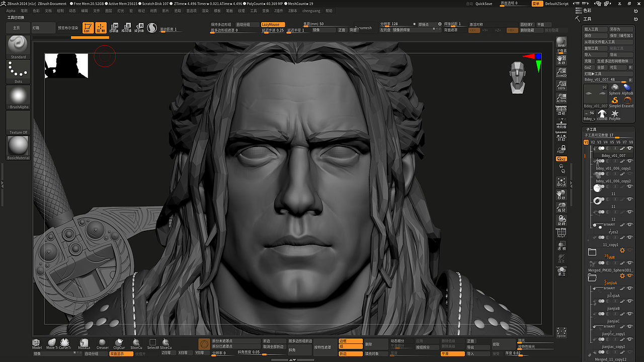Open the 渲染 render menu
The width and height of the screenshot is (644, 362).
[x=205, y=11]
